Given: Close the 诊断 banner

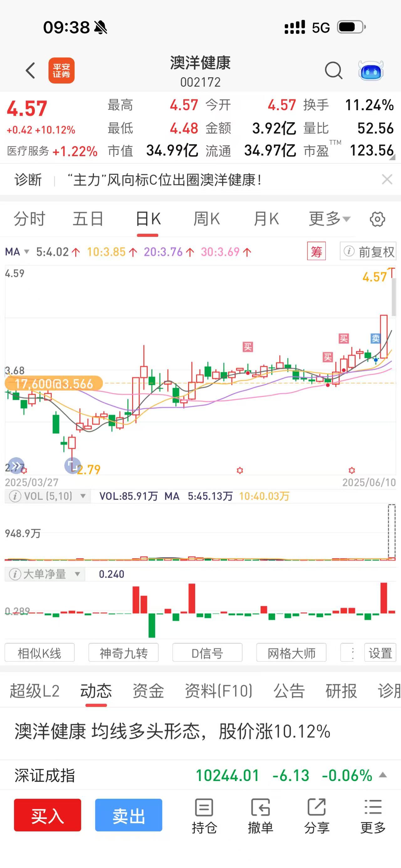Looking at the screenshot, I should coord(387,180).
